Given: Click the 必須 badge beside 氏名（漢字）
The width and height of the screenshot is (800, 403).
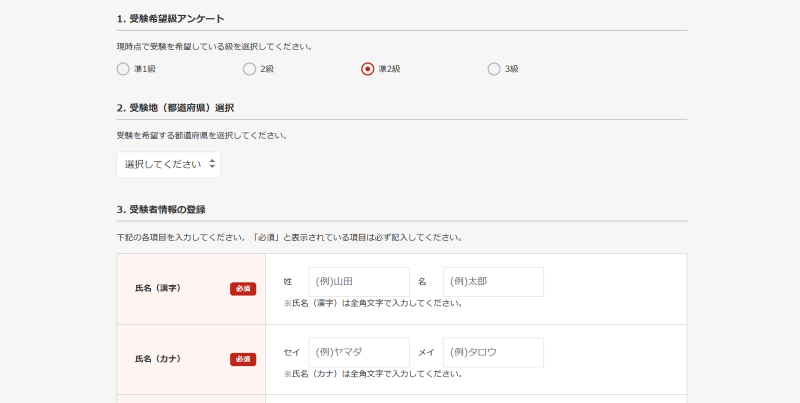Looking at the screenshot, I should (243, 289).
